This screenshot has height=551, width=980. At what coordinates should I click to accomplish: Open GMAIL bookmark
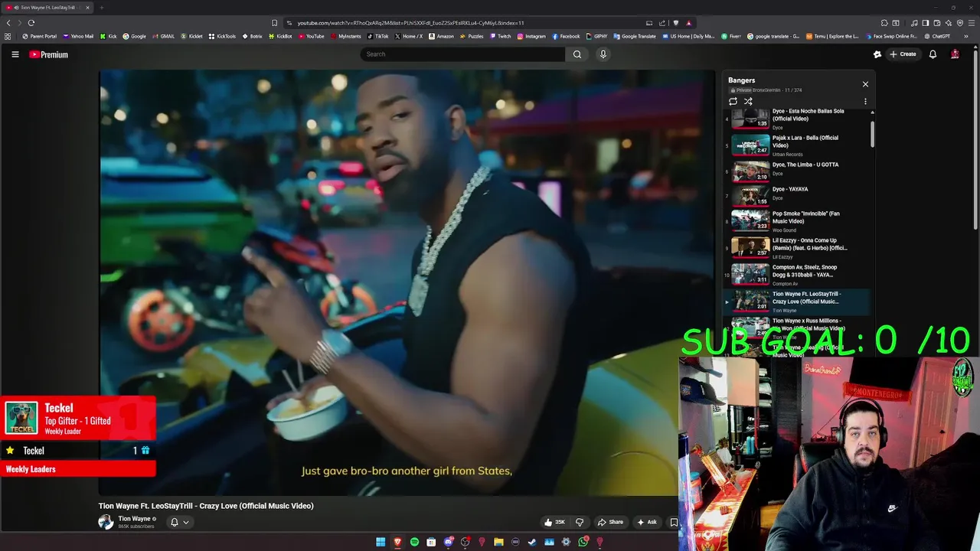coord(163,36)
